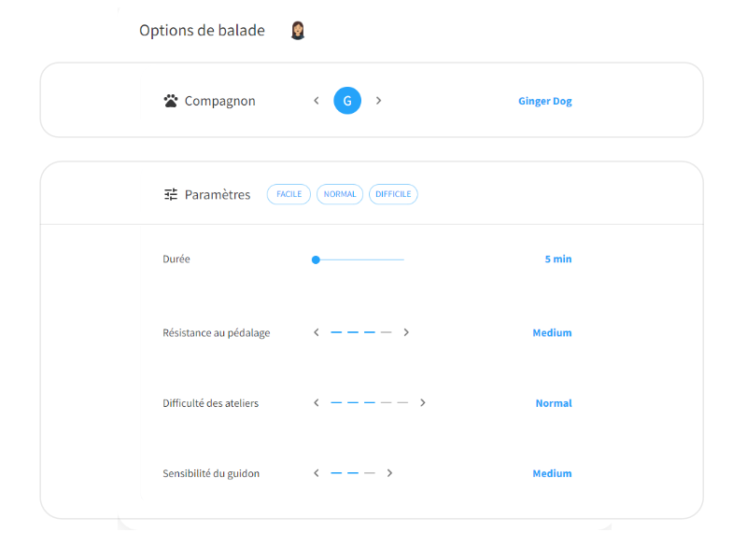Screen dimensions: 747x560
Task: Switch to next companion with right arrow
Action: click(x=378, y=101)
